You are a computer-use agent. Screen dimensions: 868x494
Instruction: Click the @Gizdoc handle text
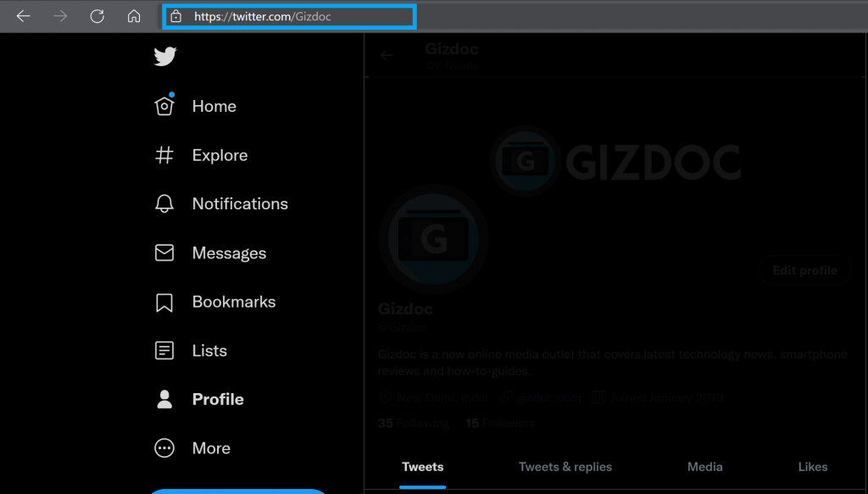coord(403,327)
